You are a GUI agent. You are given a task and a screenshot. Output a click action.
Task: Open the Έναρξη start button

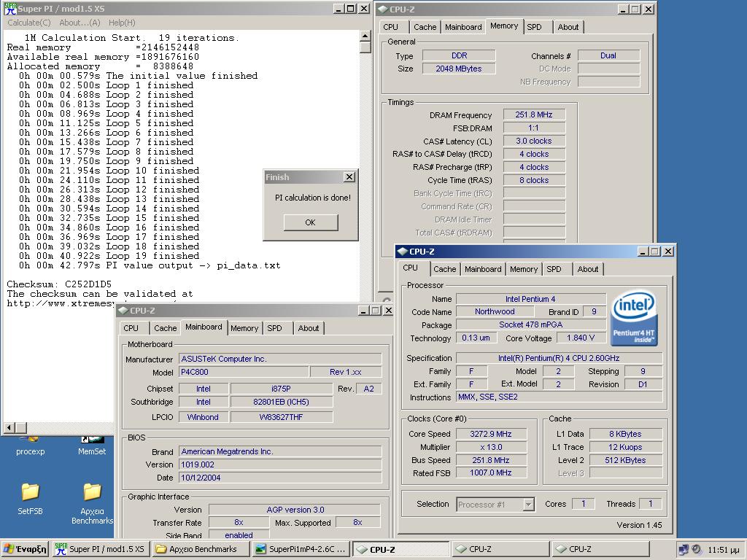(25, 549)
